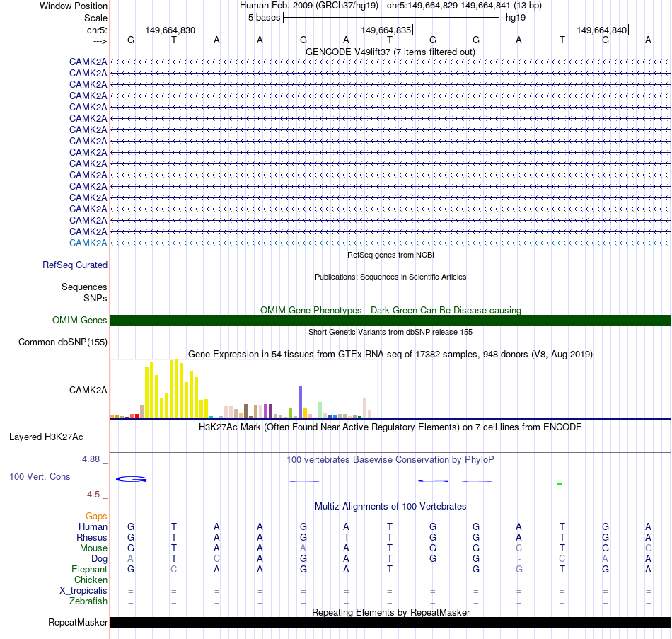Click the black RepeatMasker bar
The height and width of the screenshot is (639, 672).
pos(390,623)
